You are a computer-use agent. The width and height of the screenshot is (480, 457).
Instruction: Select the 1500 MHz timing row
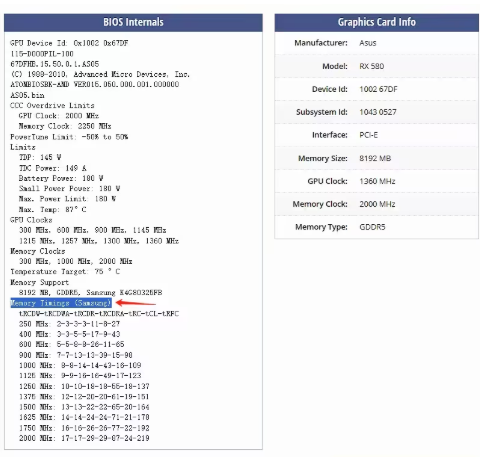click(84, 407)
